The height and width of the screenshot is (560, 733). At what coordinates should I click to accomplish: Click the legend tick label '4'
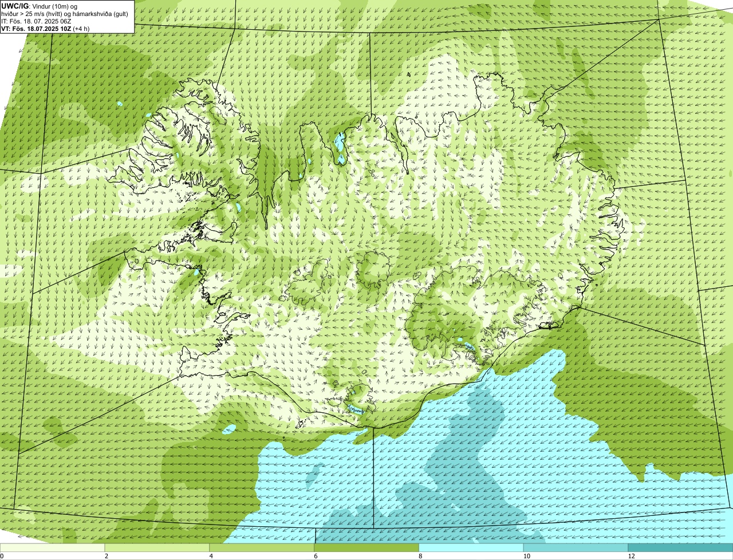pos(211,556)
